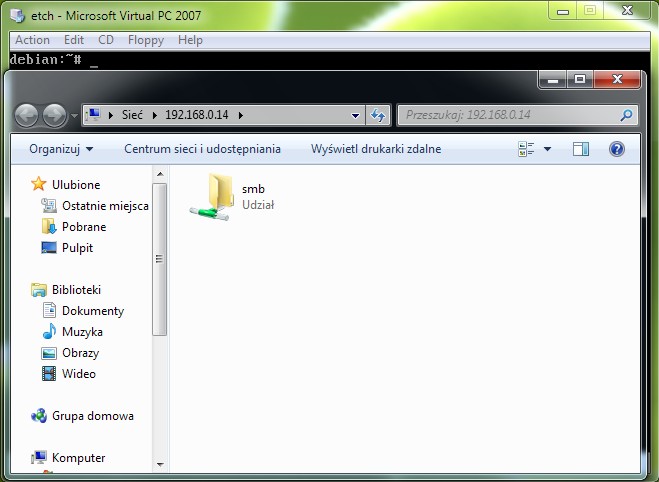Open Obrazy library
The image size is (659, 482).
[80, 353]
